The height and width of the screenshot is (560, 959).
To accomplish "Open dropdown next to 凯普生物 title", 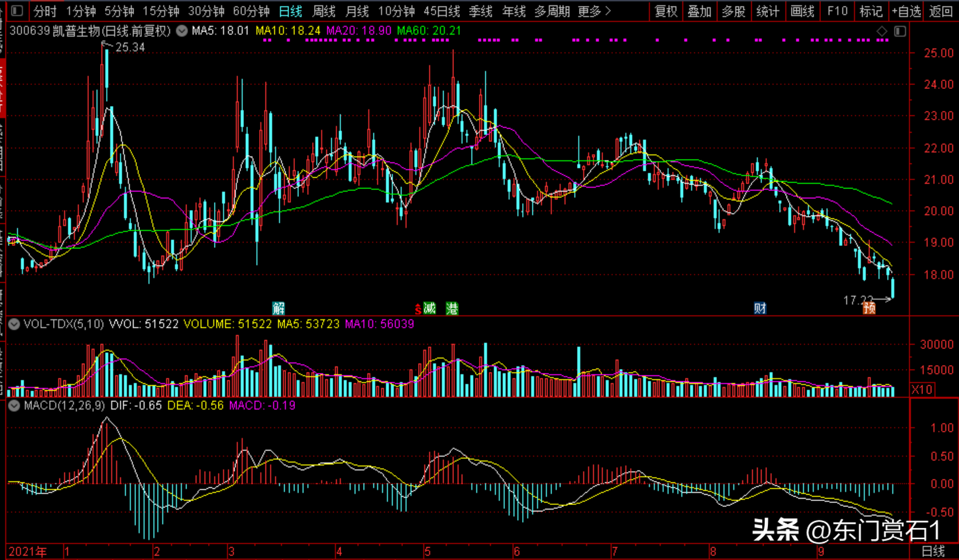I will 182,31.
